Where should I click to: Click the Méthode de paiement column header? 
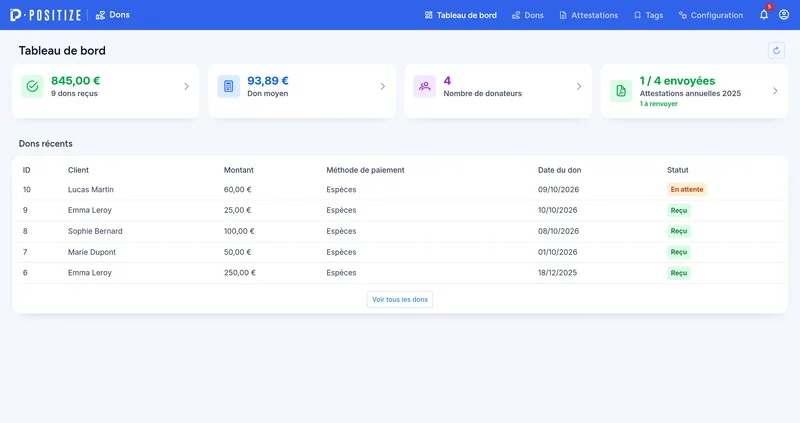(x=365, y=170)
